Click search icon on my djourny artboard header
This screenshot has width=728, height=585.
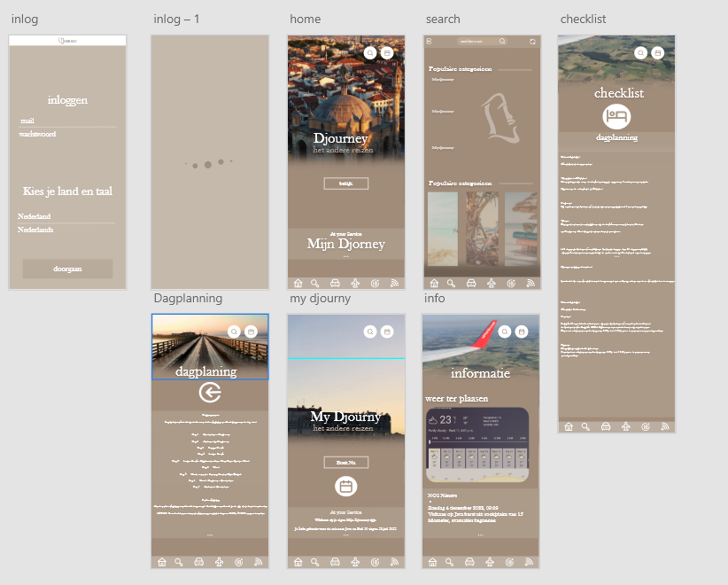coord(370,331)
